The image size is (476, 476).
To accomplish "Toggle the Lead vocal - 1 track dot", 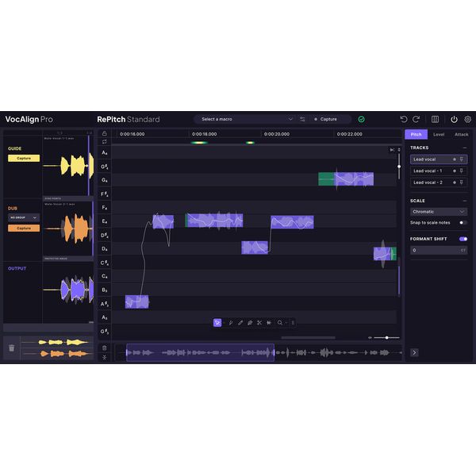I will tap(455, 171).
